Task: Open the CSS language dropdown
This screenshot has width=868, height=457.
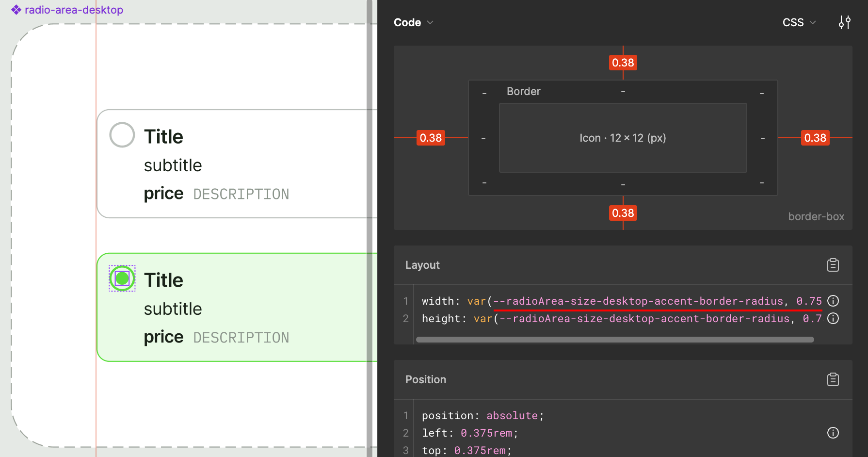Action: coord(799,22)
